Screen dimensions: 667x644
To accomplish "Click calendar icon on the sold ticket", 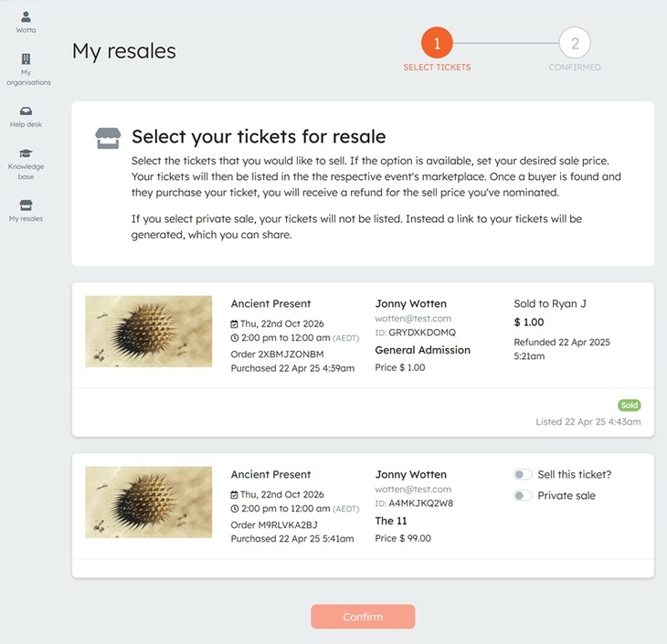I will (x=235, y=323).
